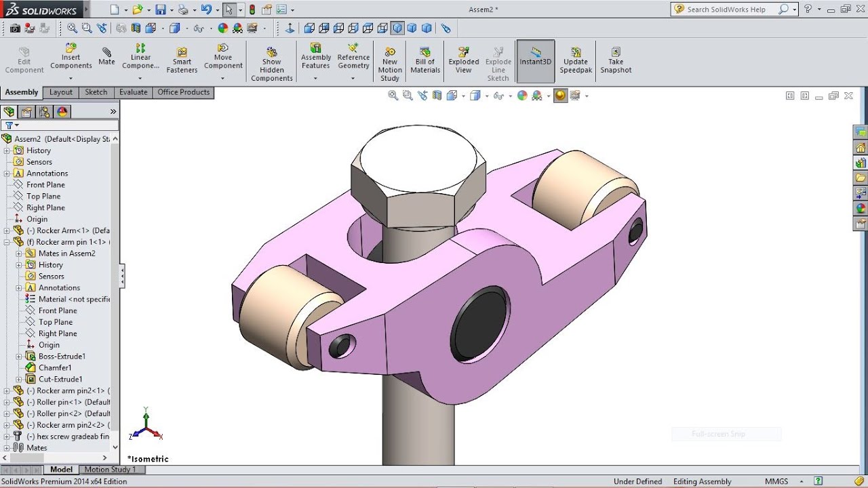Click Update Speedpak tool

pyautogui.click(x=576, y=61)
